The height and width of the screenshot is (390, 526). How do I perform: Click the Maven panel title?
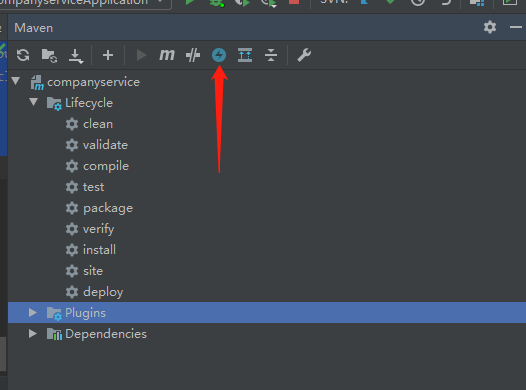[34, 28]
